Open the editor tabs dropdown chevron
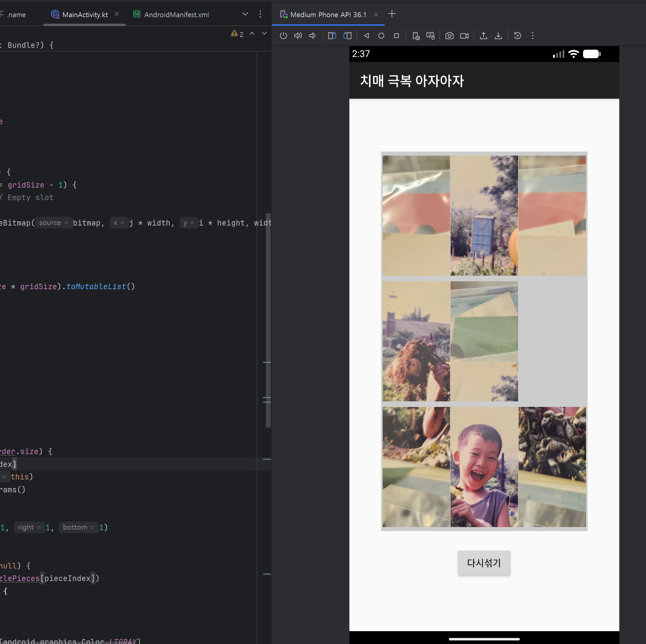Image resolution: width=646 pixels, height=644 pixels. coord(245,14)
